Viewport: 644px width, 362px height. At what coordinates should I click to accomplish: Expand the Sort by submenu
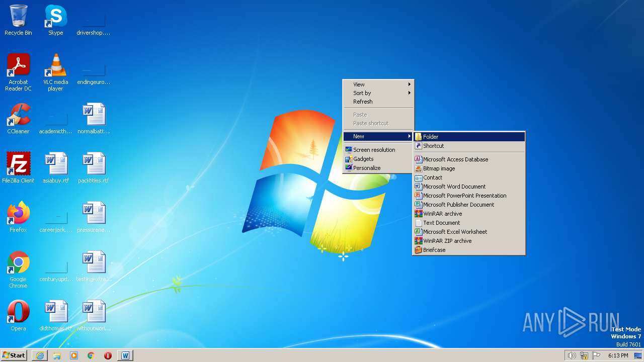378,93
